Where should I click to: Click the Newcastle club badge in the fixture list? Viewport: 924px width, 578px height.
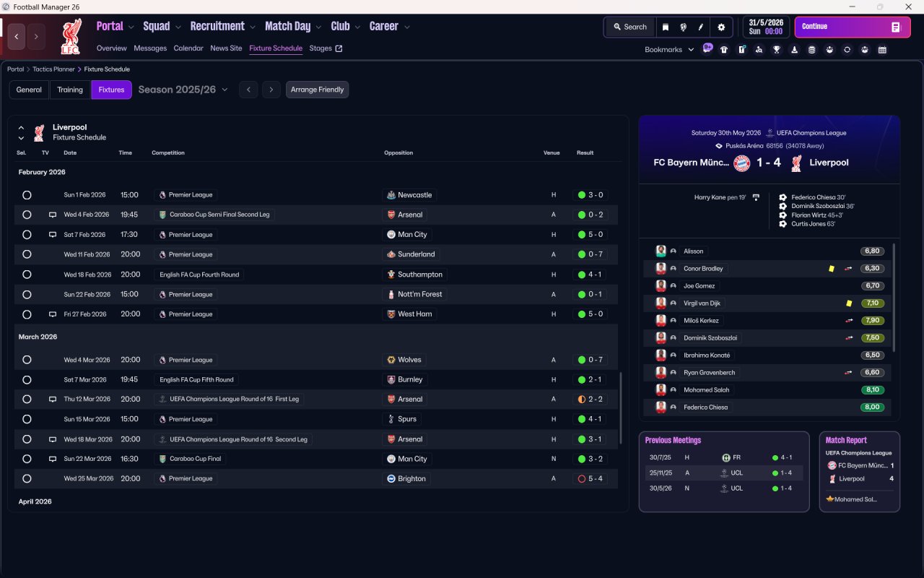click(391, 195)
